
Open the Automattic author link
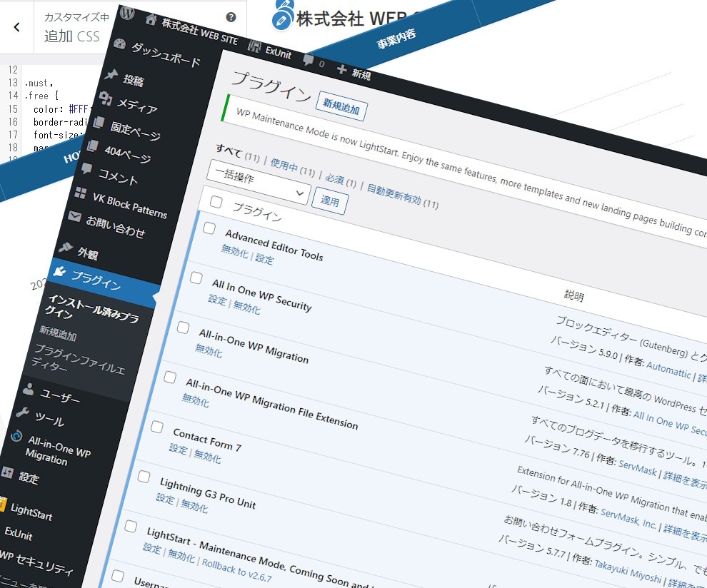click(x=668, y=370)
